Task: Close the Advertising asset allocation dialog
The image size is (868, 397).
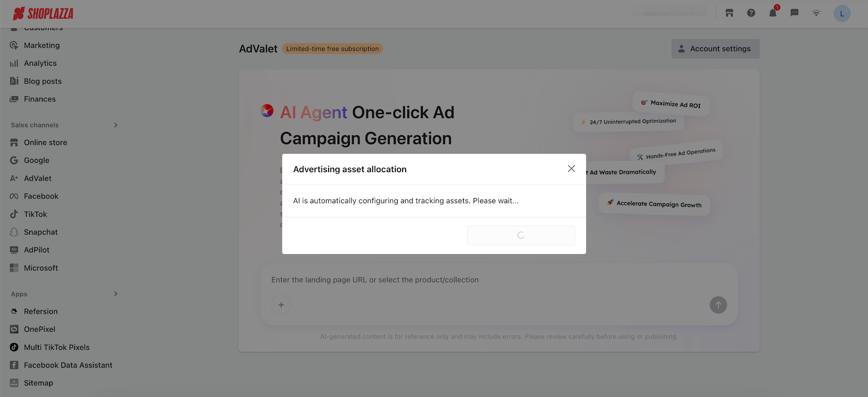Action: click(571, 169)
